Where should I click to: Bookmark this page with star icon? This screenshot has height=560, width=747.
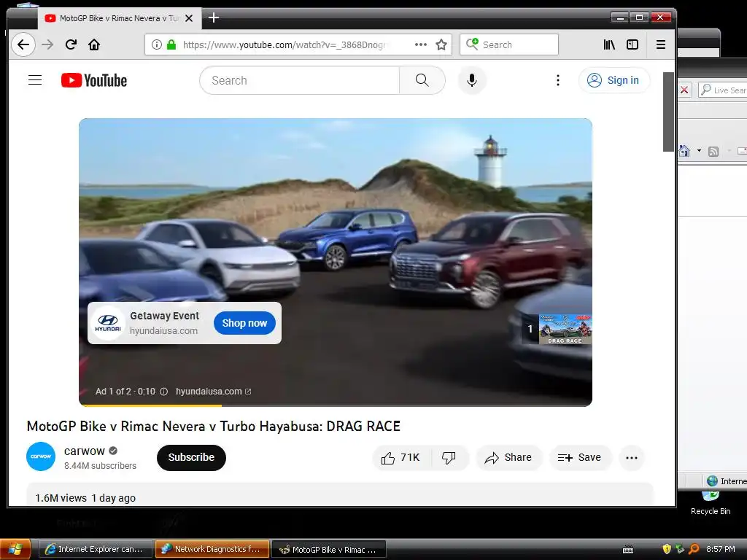441,44
